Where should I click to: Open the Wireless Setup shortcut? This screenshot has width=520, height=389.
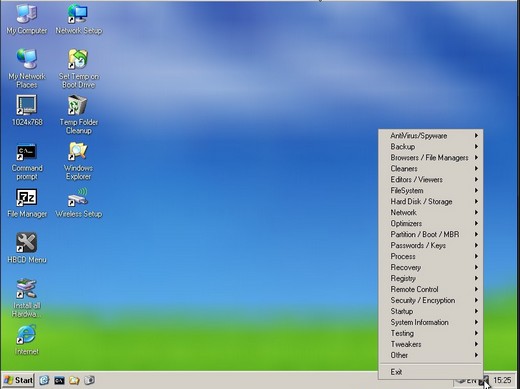(79, 203)
